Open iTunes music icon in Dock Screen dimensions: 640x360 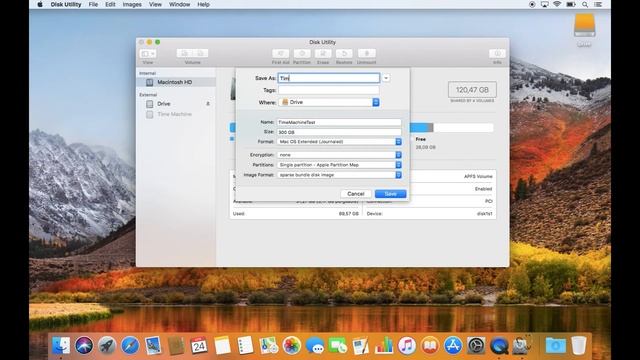pyautogui.click(x=407, y=346)
